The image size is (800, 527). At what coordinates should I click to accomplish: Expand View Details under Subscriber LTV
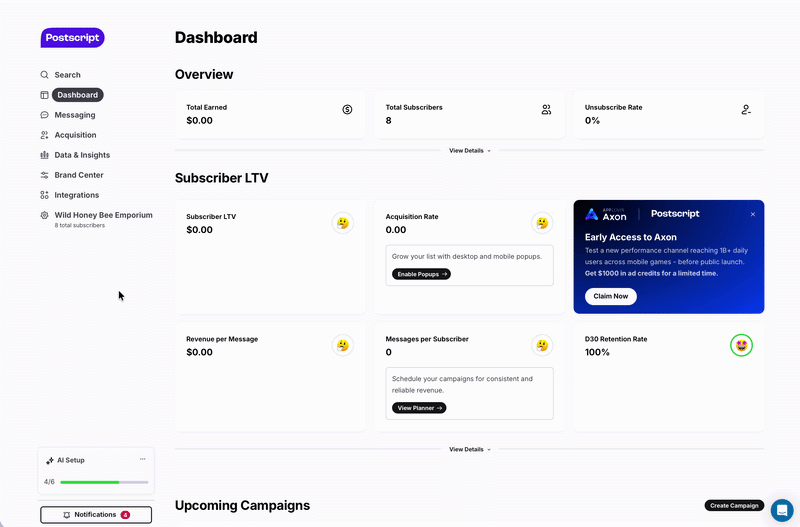point(469,449)
